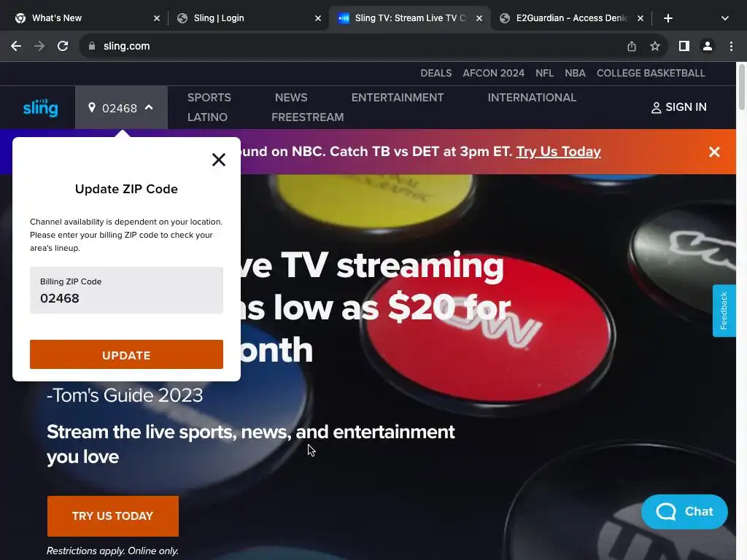Open the NFL link
This screenshot has width=747, height=560.
pyautogui.click(x=544, y=74)
